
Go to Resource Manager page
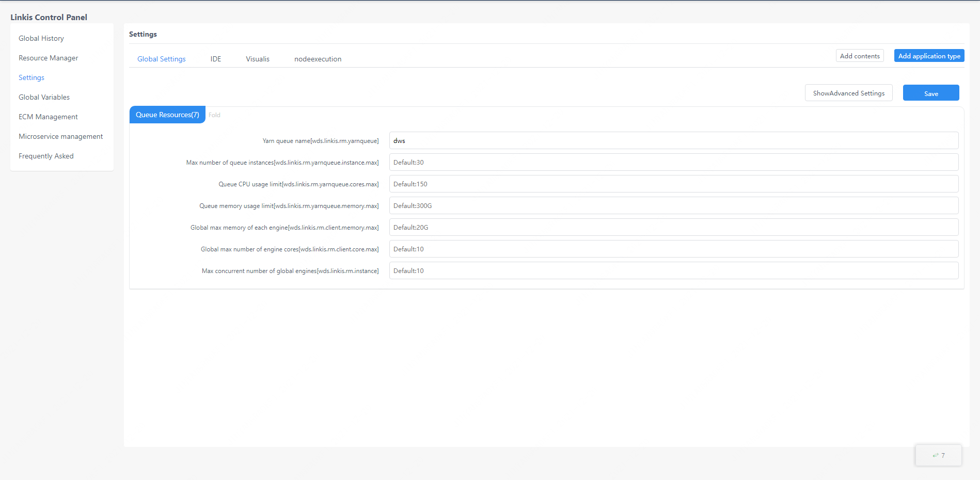49,58
